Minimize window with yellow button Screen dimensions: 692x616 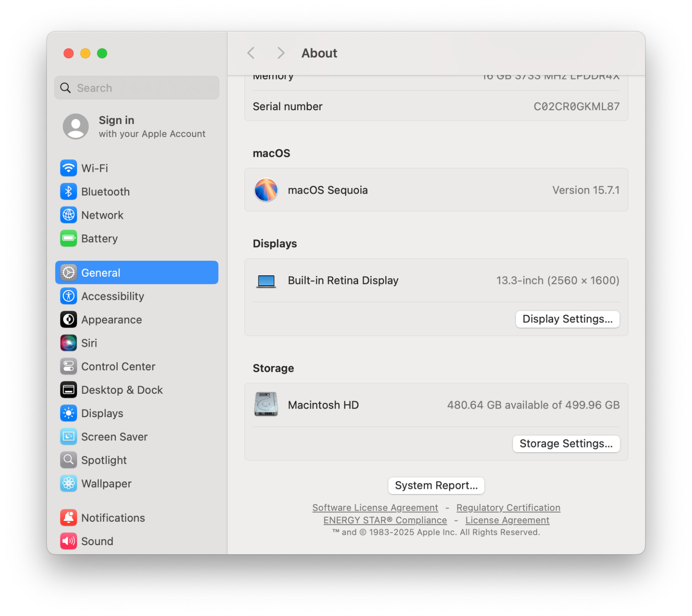[85, 53]
